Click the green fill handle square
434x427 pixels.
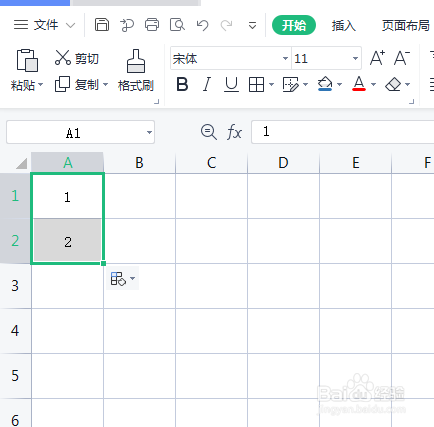103,263
